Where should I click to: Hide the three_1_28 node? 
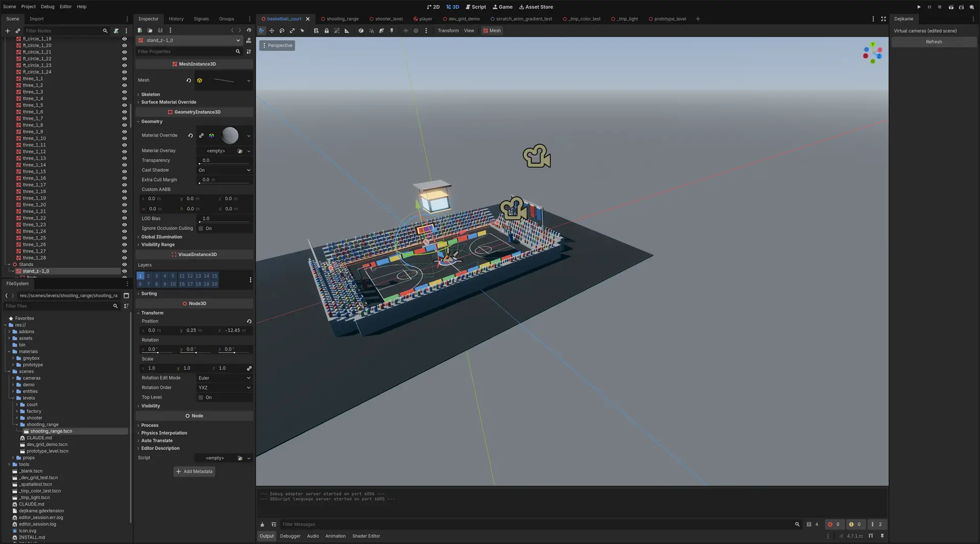(124, 258)
